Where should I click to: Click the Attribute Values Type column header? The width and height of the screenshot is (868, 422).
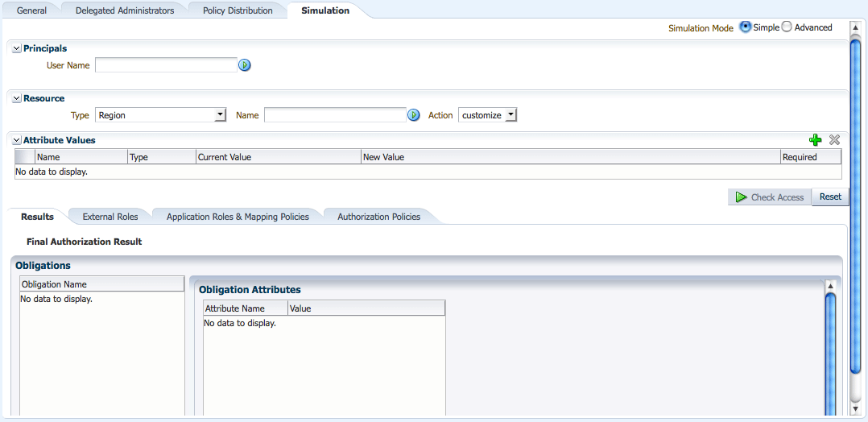coord(162,157)
